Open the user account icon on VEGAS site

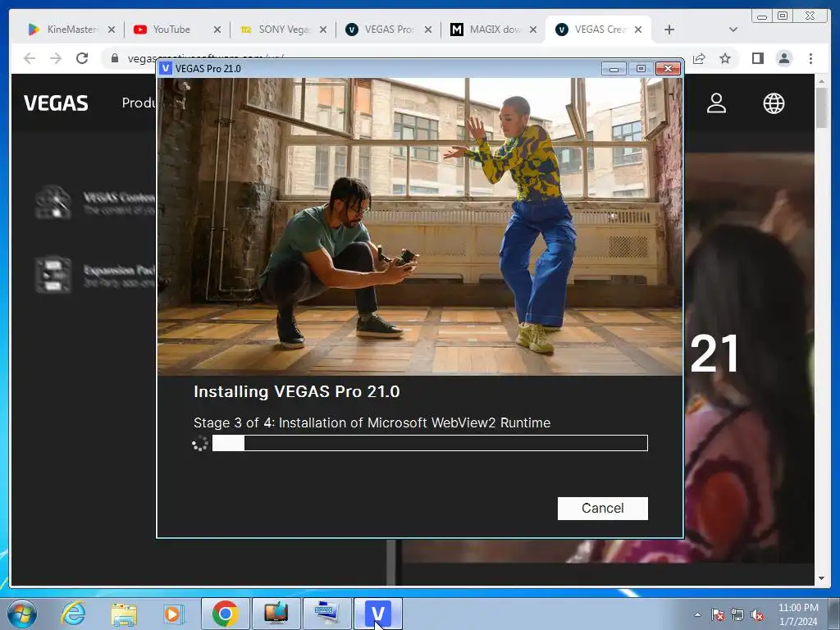pos(716,103)
